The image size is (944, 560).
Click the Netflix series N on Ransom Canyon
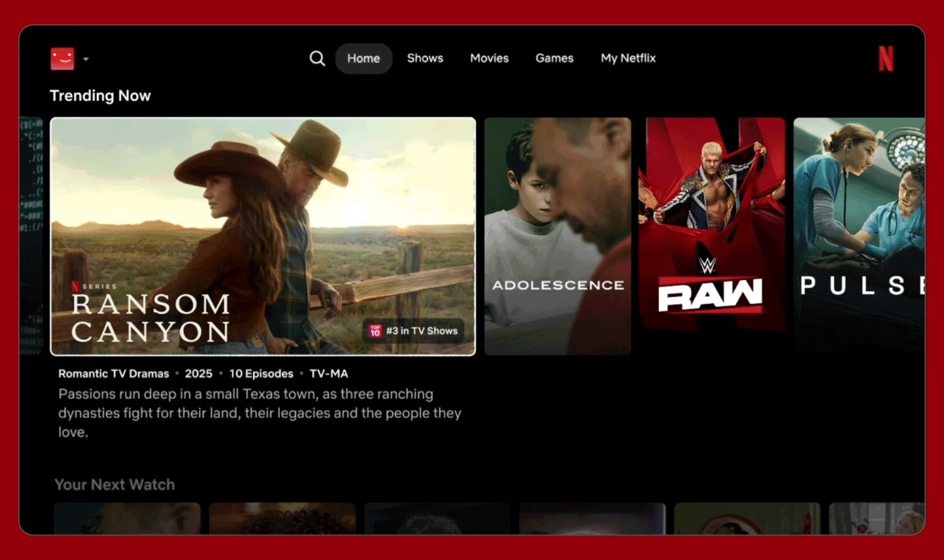click(75, 286)
